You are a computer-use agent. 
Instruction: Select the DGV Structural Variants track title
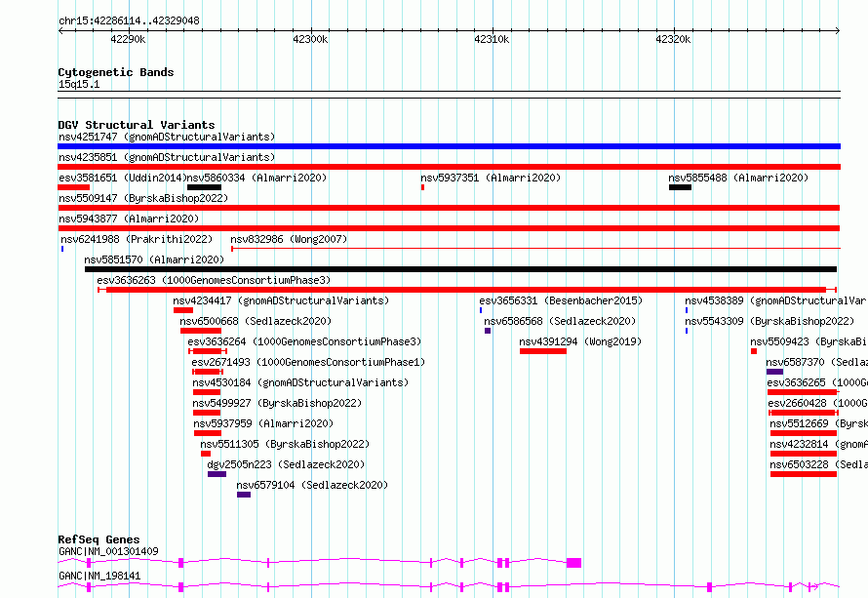137,125
